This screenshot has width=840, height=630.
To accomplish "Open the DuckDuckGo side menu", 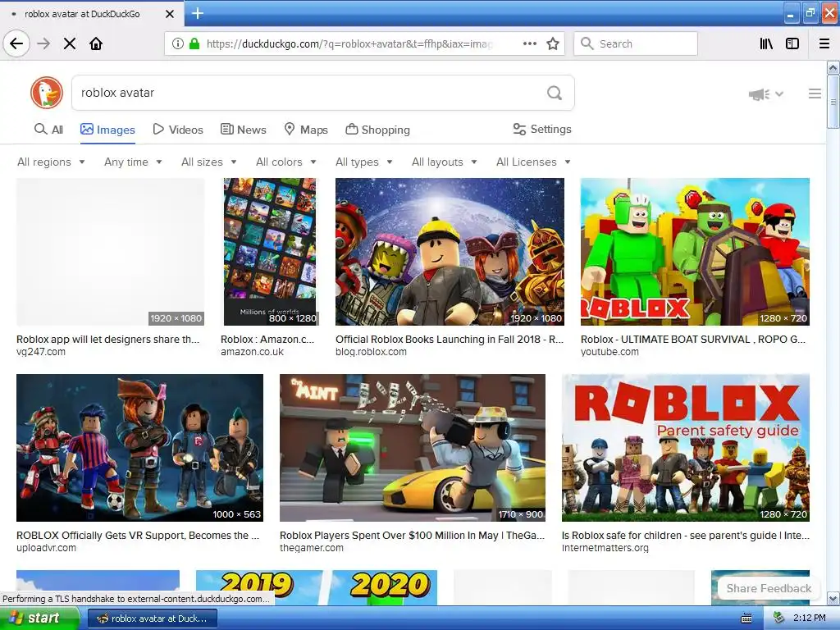I will (815, 94).
